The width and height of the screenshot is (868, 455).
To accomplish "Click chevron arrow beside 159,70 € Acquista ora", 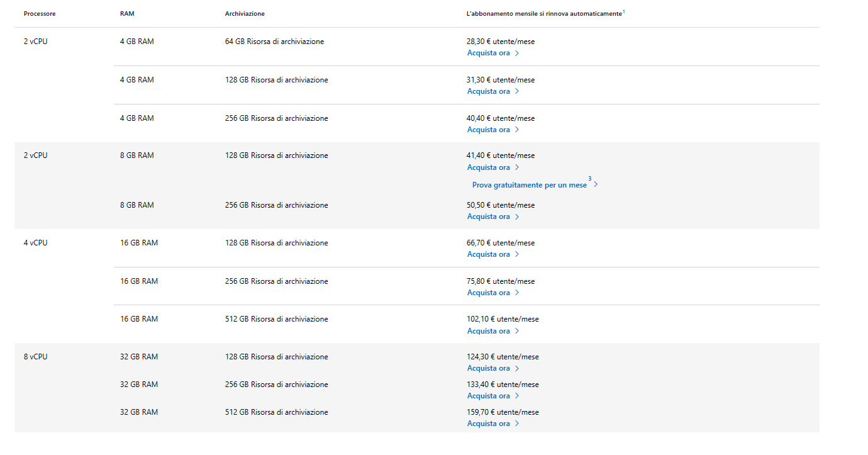I will pos(517,424).
